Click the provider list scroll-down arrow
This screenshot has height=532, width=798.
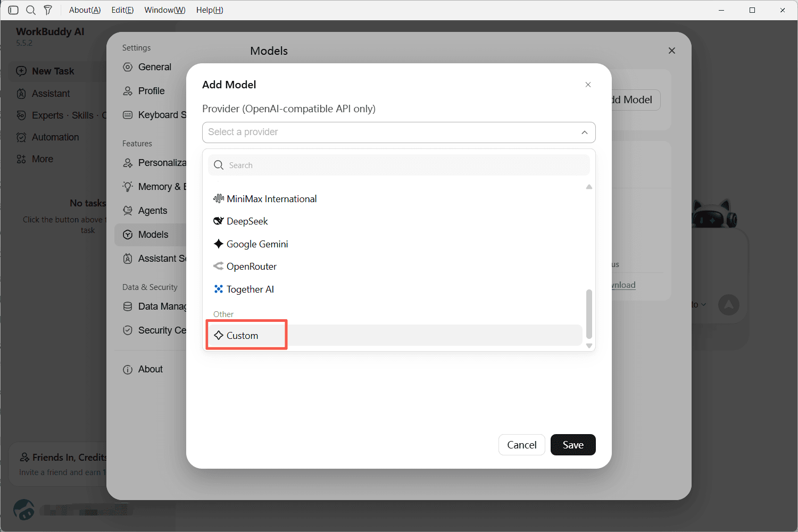click(589, 346)
